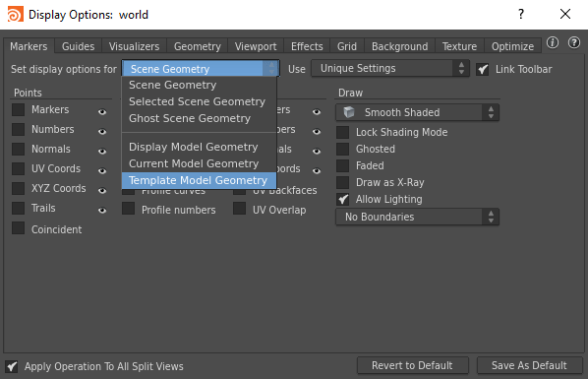
Task: Choose Ghost Scene Geometry option
Action: coord(200,118)
